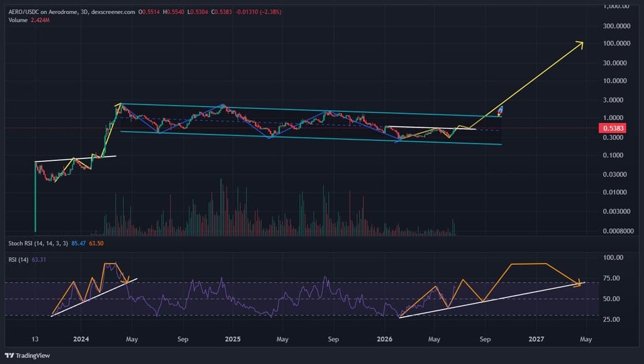Click the 2026 label on time axis
The width and height of the screenshot is (644, 364).
(384, 339)
